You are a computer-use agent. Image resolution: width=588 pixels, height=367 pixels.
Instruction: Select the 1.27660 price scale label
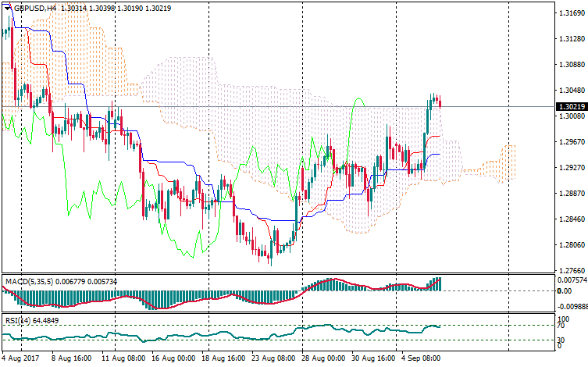click(x=568, y=270)
